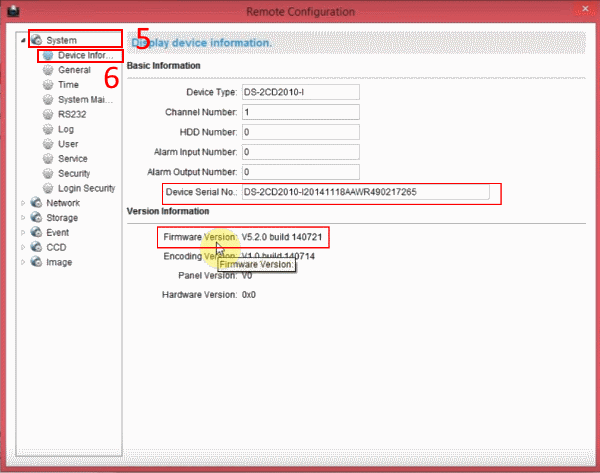Click the Device Serial No. field

(x=364, y=192)
